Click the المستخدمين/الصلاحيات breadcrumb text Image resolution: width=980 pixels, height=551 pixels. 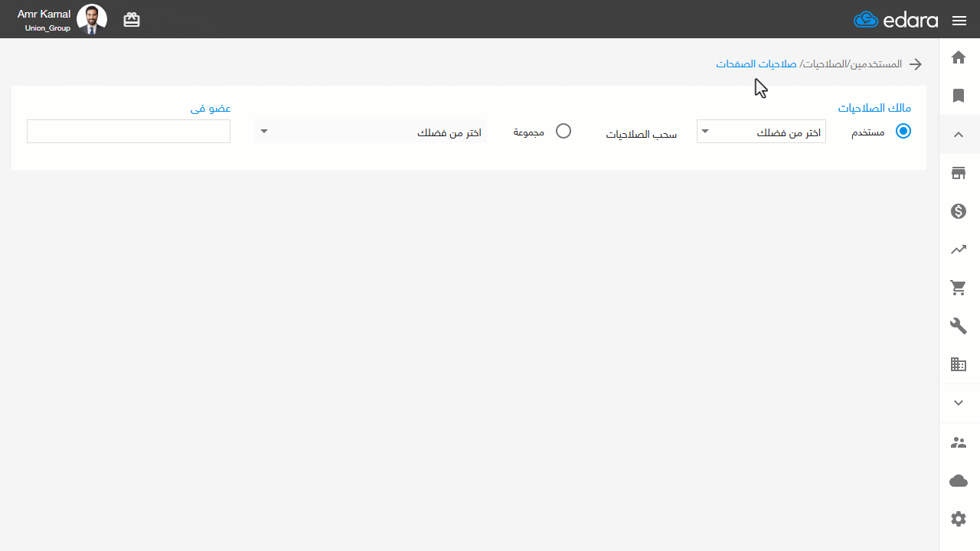(x=853, y=64)
